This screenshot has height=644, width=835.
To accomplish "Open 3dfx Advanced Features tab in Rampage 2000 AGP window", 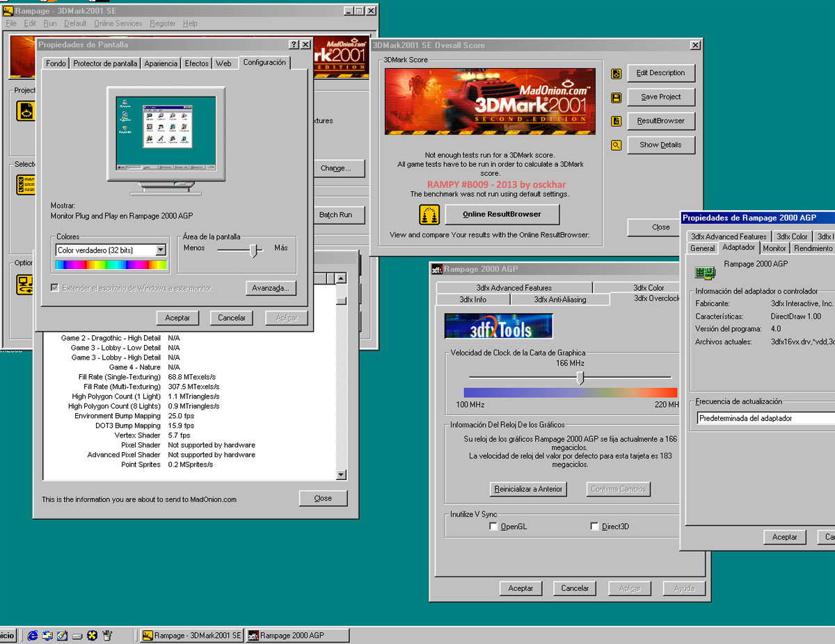I will tap(514, 288).
